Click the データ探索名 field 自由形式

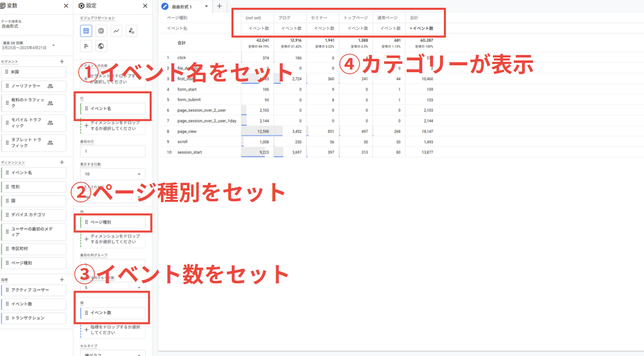pos(10,26)
